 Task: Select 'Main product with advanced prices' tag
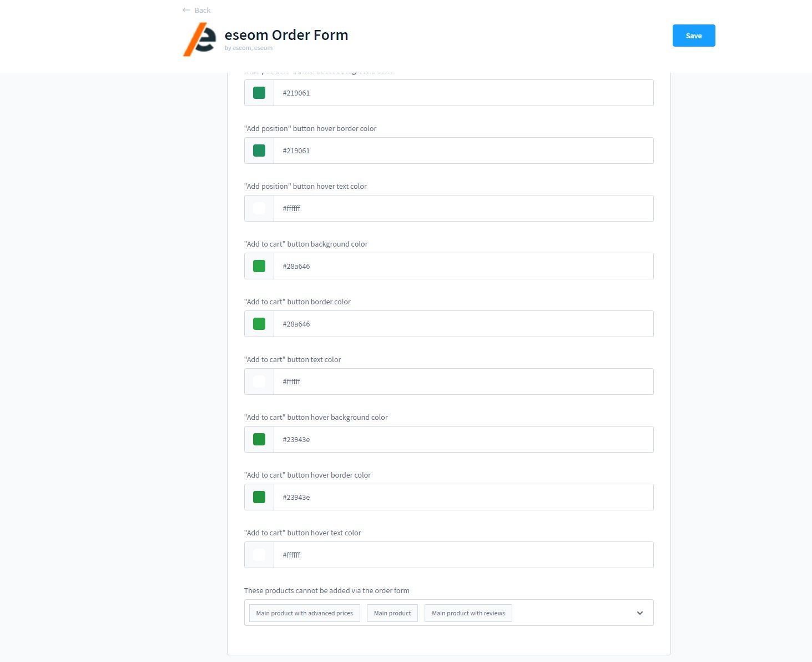pyautogui.click(x=305, y=613)
